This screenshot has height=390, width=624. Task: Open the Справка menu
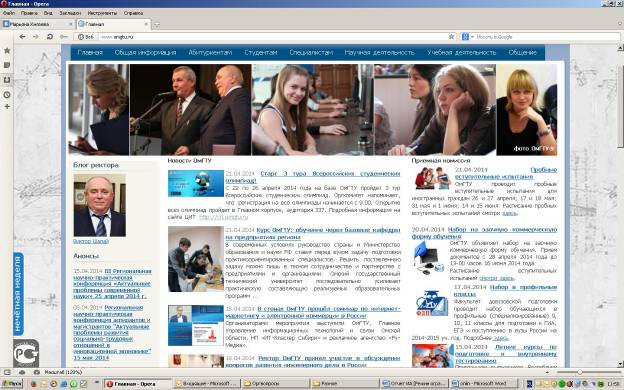pos(133,13)
